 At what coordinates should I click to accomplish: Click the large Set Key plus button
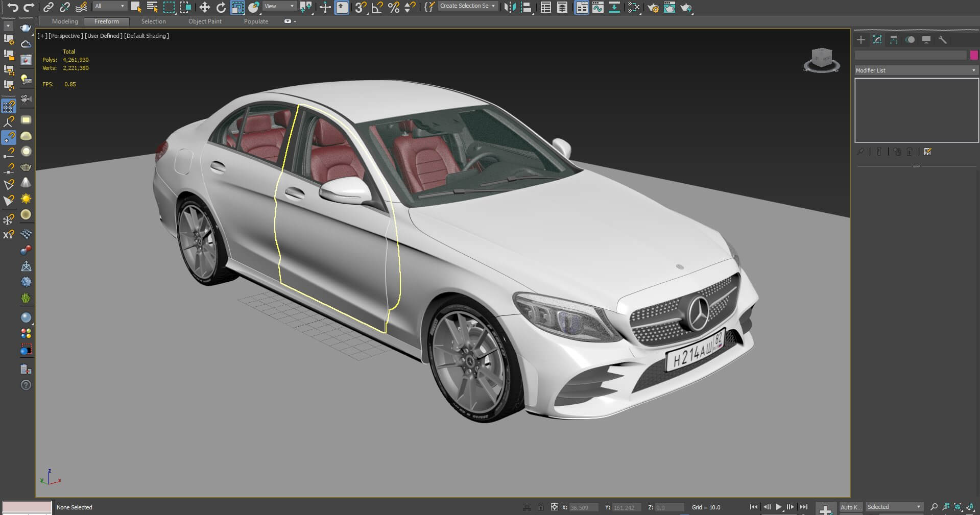[x=825, y=509]
